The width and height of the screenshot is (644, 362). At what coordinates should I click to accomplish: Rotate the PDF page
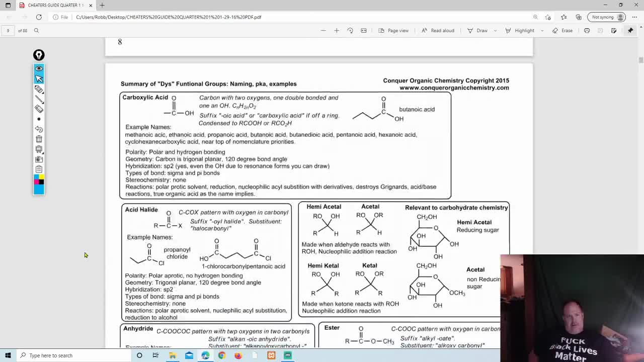click(x=350, y=31)
